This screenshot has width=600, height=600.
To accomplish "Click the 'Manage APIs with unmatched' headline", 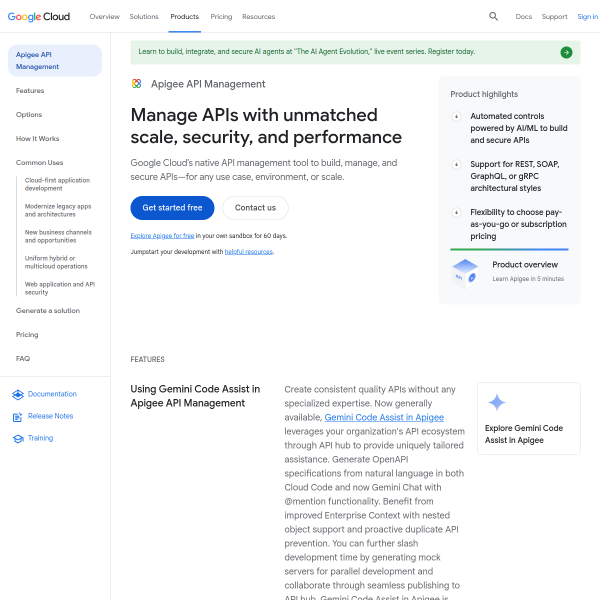I will point(254,115).
